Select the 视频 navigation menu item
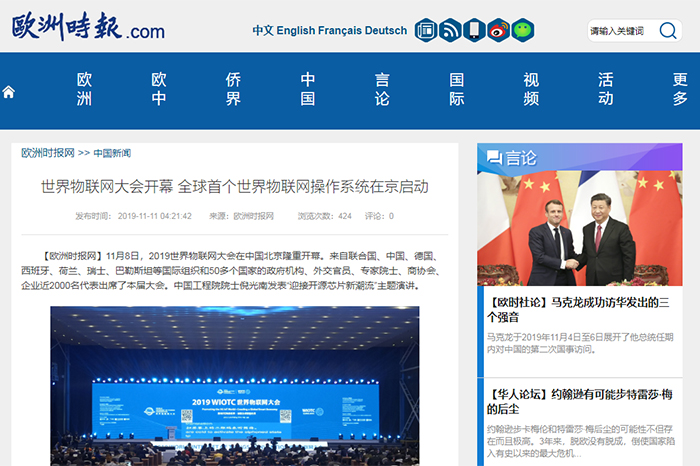The height and width of the screenshot is (466, 700). 531,89
